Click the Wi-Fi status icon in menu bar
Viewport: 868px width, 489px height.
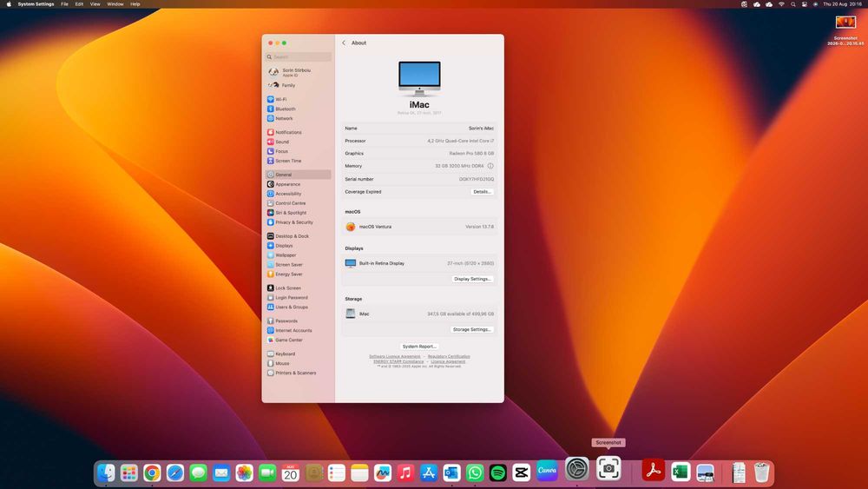[781, 3]
